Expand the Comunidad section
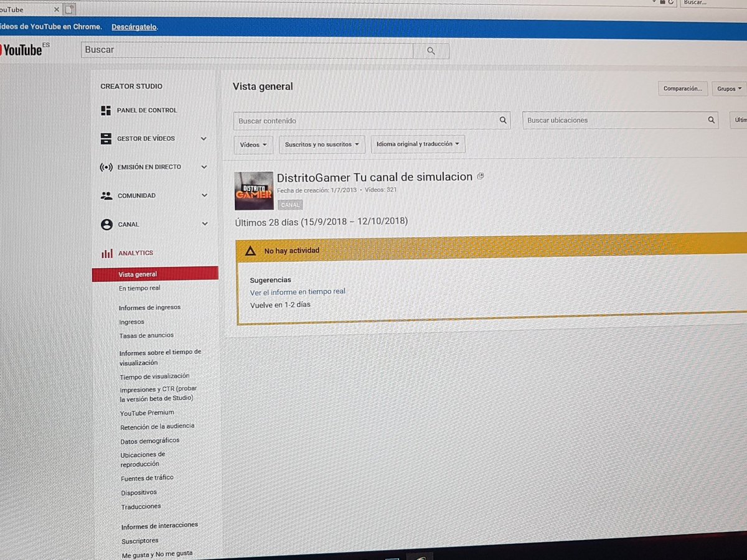 click(x=204, y=195)
